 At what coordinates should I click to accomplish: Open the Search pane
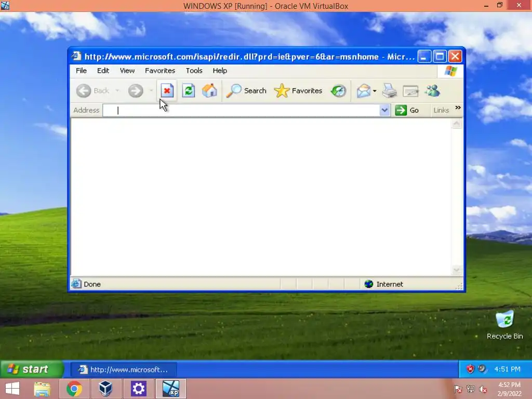246,90
